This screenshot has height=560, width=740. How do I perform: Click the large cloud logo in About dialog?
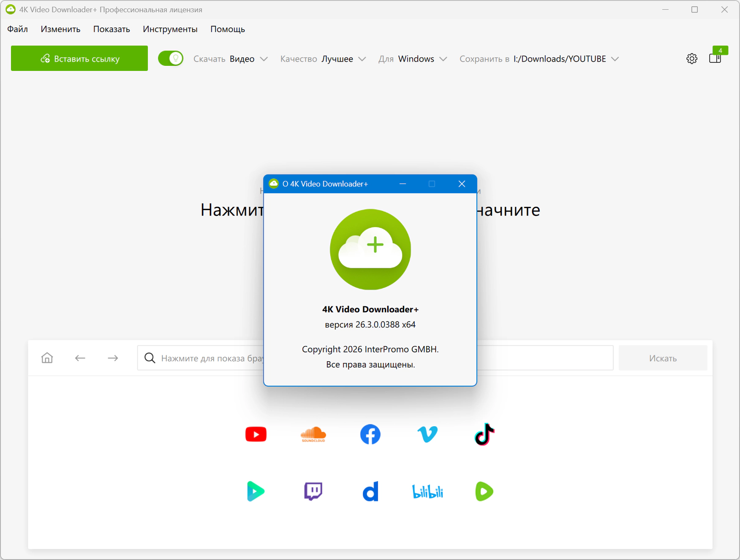[x=370, y=249]
